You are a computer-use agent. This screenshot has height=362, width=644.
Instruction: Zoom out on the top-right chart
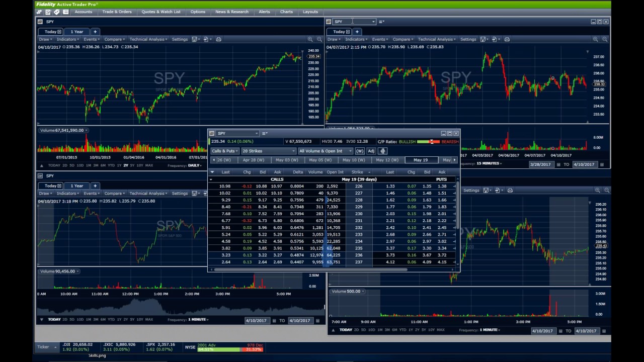[x=605, y=39]
